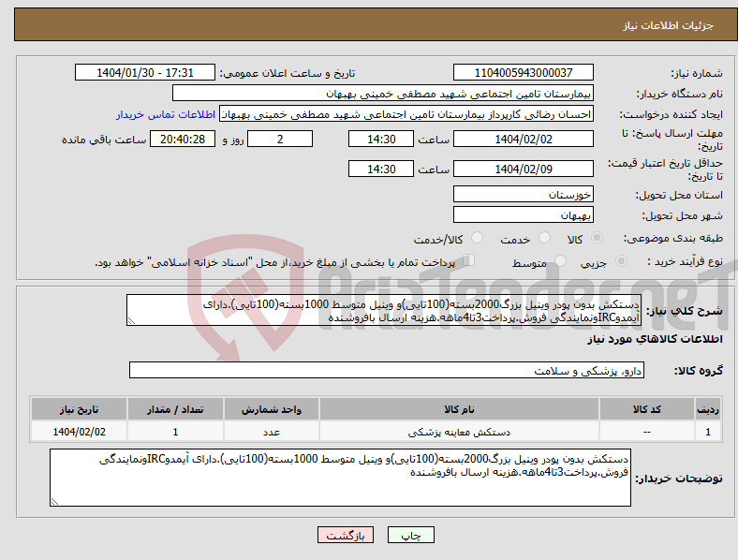Click the remaining days field showing 2

(280, 140)
